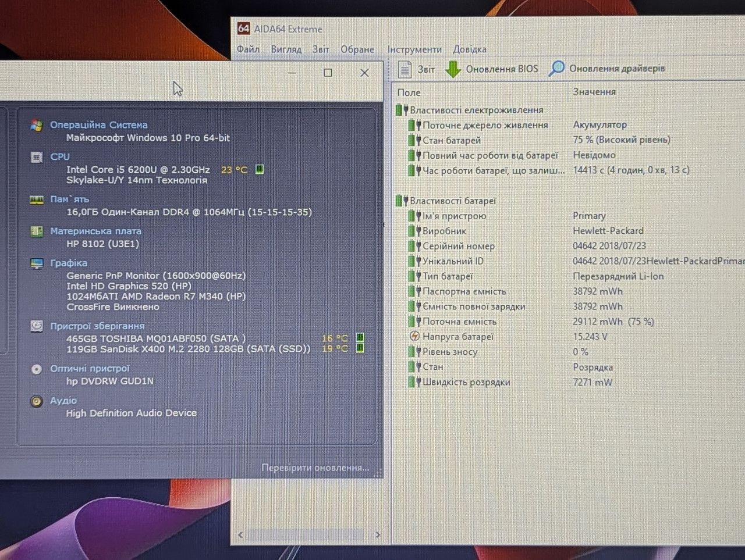Click the Пристрої зберігання drive icon
The width and height of the screenshot is (745, 560).
(x=37, y=326)
